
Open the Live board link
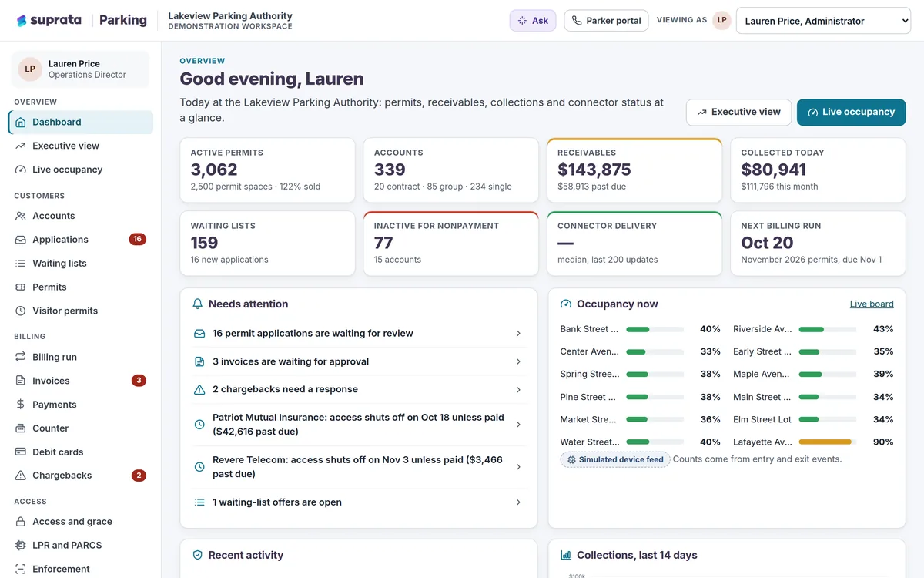tap(872, 304)
